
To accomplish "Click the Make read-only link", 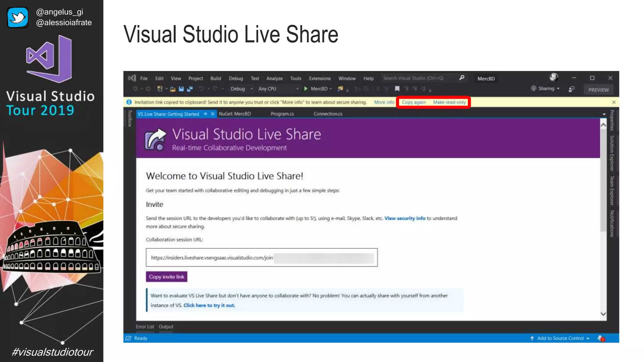I will tap(449, 102).
